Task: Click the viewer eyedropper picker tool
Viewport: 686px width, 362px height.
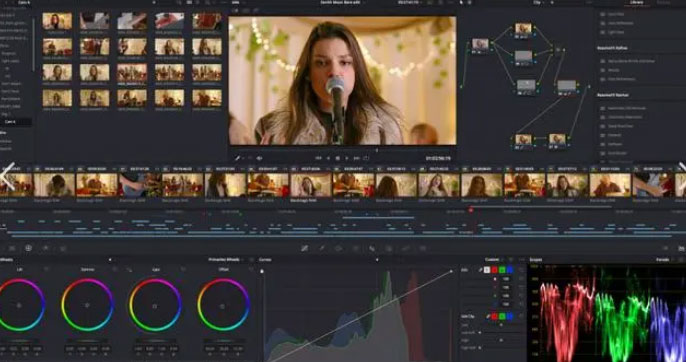Action: click(238, 158)
